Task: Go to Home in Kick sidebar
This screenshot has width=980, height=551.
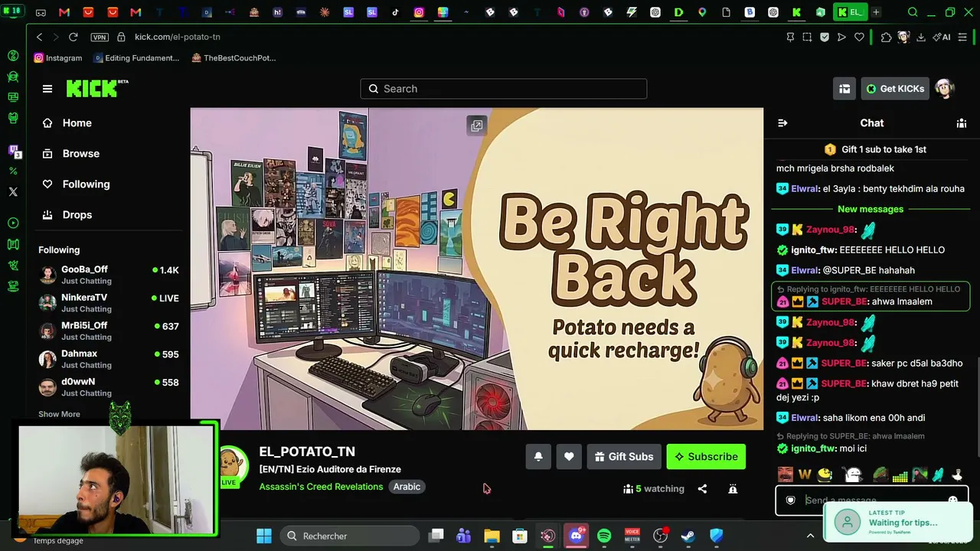Action: 77,123
